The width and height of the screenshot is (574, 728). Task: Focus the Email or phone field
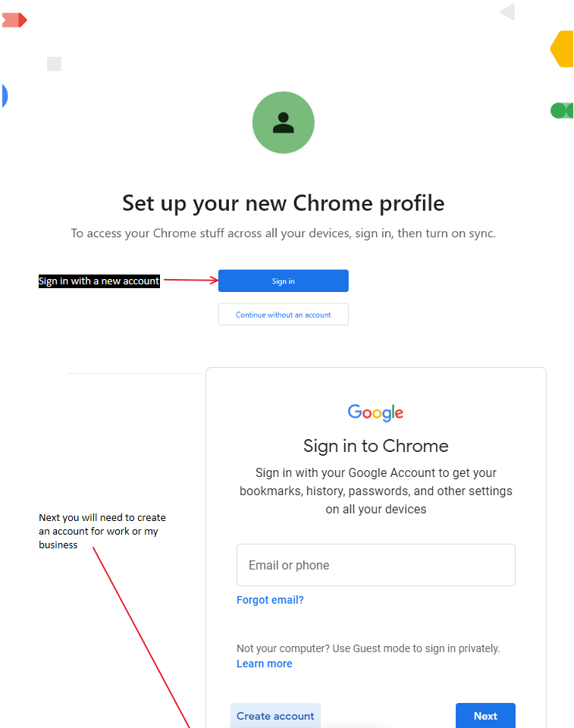pos(375,565)
